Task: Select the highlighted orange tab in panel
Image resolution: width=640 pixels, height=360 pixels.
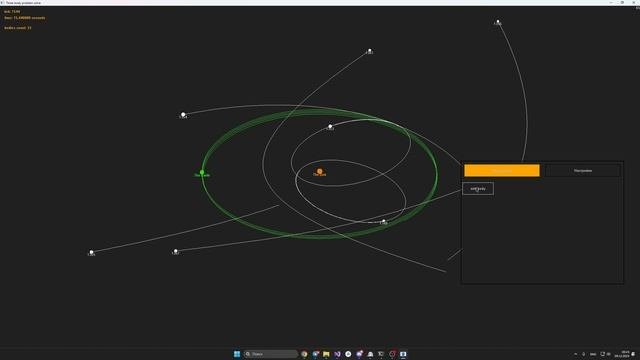Action: tap(502, 171)
